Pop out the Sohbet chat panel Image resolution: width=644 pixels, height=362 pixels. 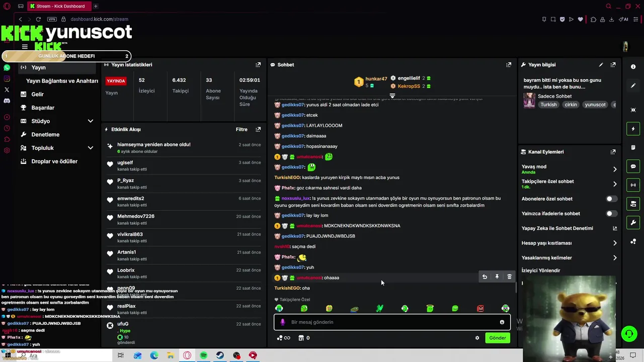click(509, 65)
